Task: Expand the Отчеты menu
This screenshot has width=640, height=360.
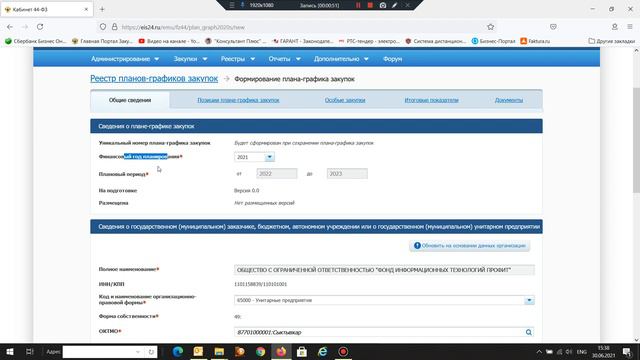Action: 284,59
